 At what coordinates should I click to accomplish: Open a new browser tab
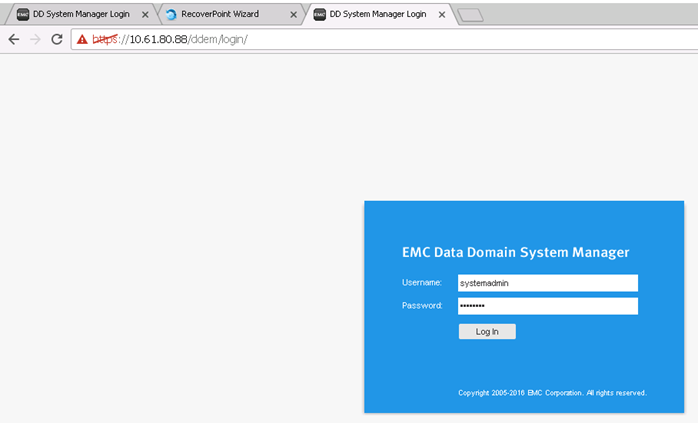469,15
